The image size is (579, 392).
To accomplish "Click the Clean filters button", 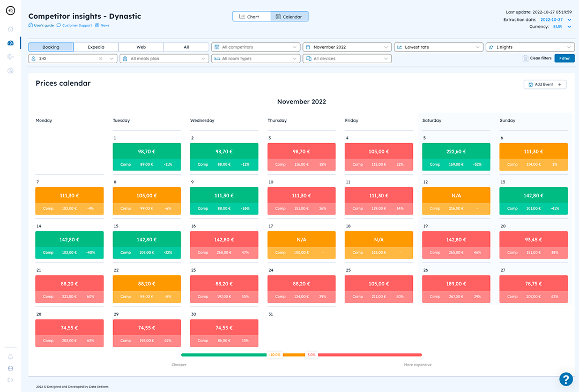I will coord(537,58).
